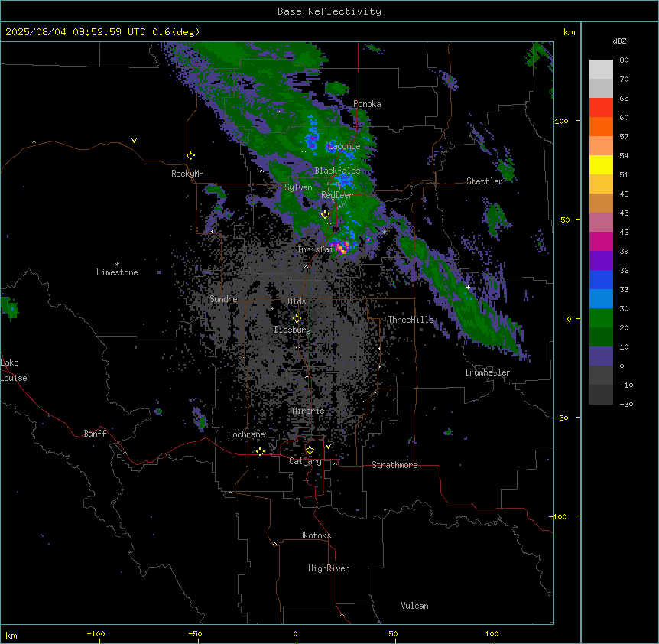Click the Sundre label
659x644 pixels.
point(223,299)
